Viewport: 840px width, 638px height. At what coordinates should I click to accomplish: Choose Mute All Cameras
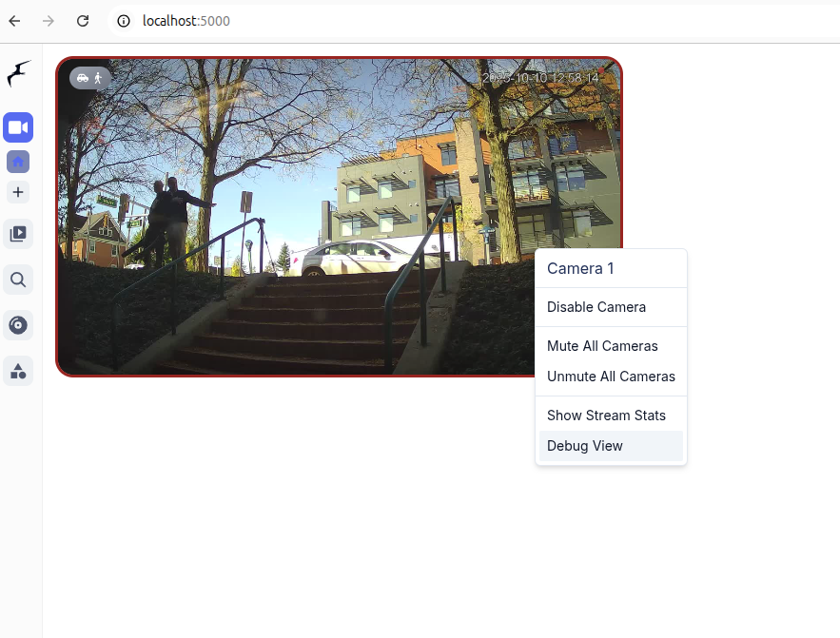tap(602, 346)
